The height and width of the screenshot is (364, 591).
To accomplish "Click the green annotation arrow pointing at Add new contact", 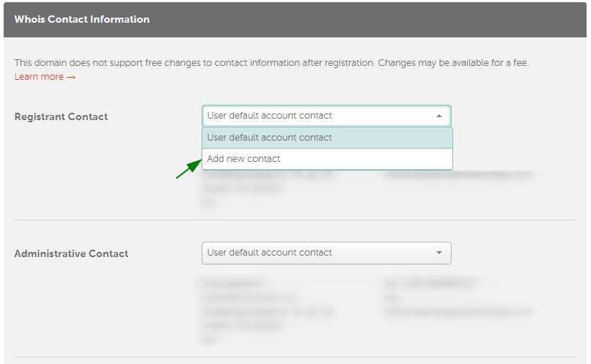I will pyautogui.click(x=189, y=168).
